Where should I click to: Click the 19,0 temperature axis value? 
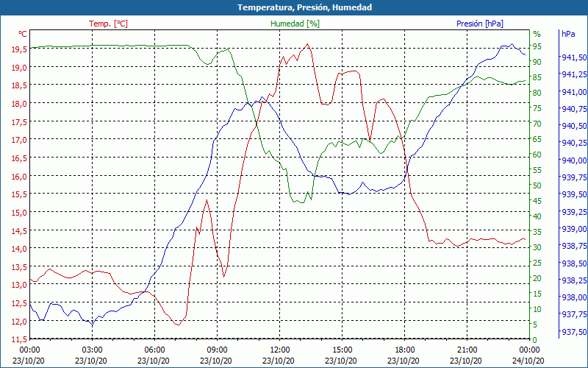(x=19, y=67)
